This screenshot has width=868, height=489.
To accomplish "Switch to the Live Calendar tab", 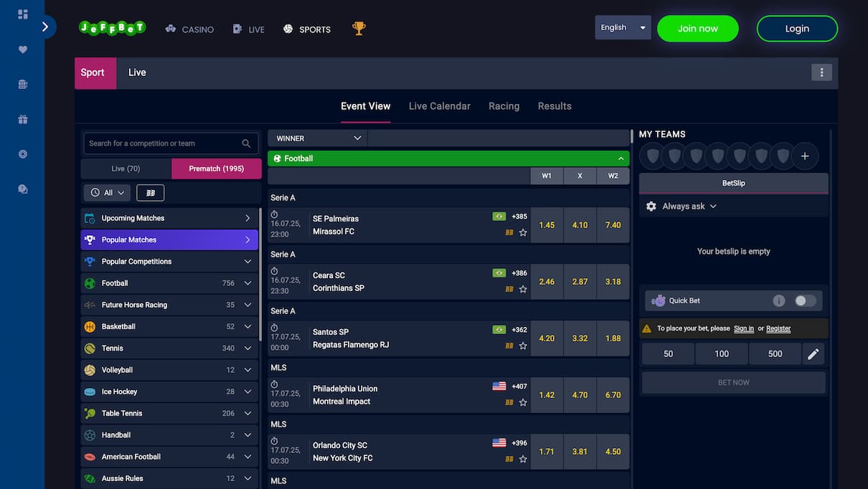I will (440, 106).
